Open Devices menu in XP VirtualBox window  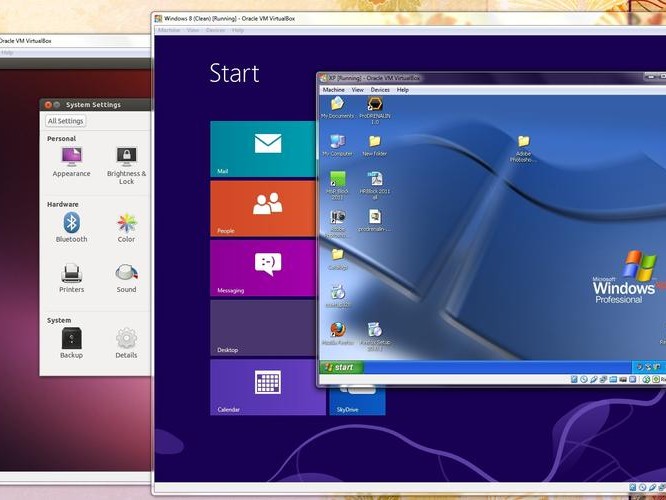(x=380, y=90)
